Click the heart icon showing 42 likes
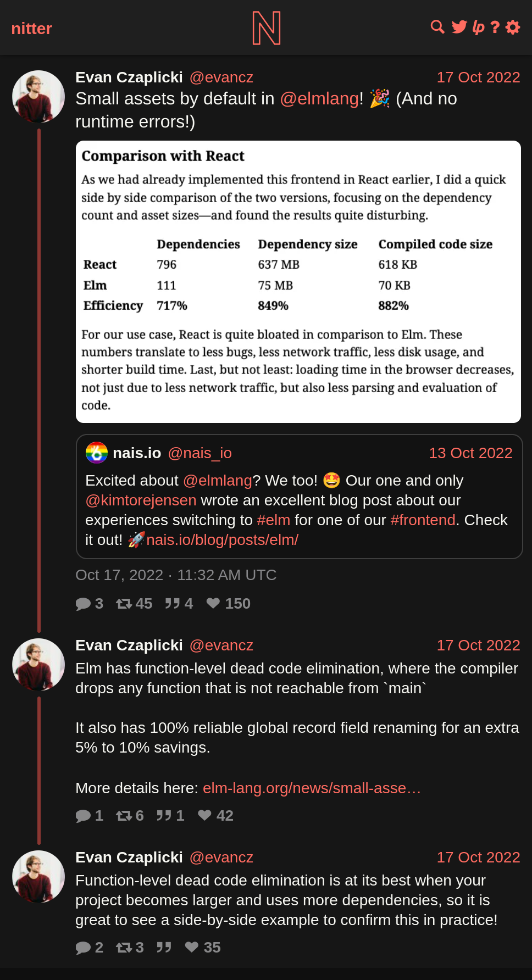This screenshot has width=532, height=980. point(204,816)
